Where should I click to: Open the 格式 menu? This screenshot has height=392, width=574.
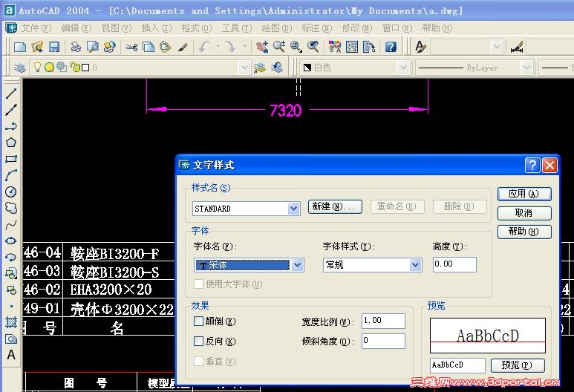pyautogui.click(x=197, y=28)
